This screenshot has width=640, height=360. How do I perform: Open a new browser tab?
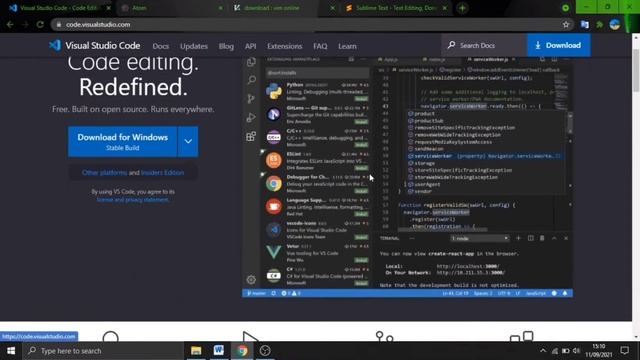[x=462, y=8]
